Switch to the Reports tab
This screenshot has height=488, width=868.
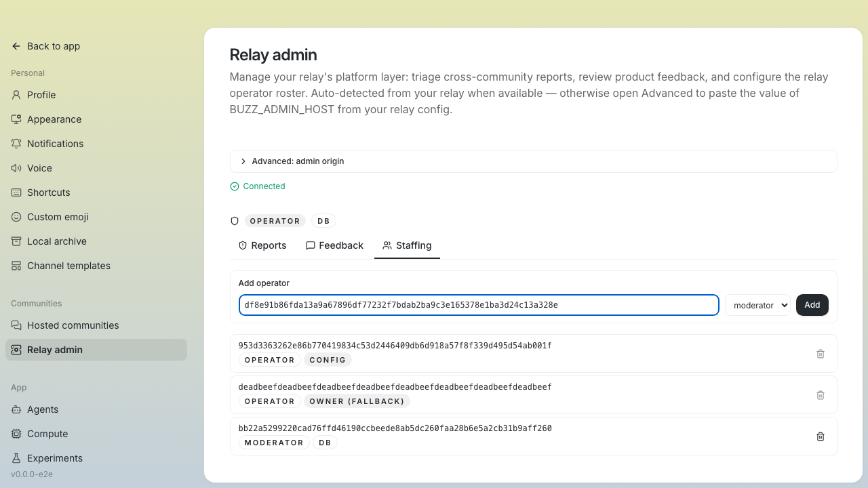tap(262, 245)
